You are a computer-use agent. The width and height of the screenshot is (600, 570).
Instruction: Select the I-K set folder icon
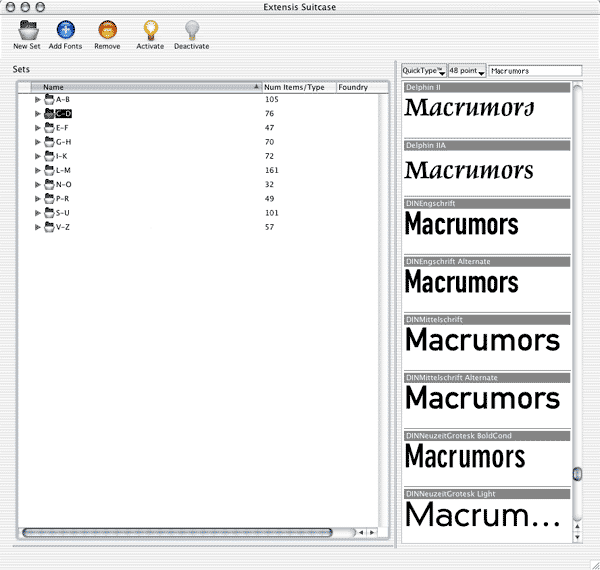click(x=49, y=156)
